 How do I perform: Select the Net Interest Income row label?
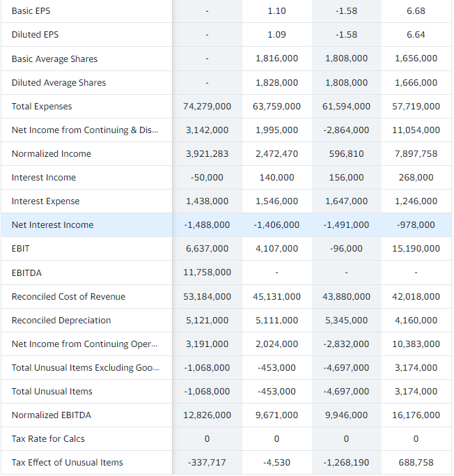click(52, 225)
